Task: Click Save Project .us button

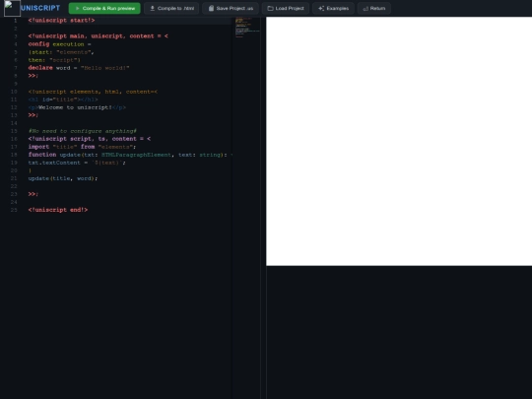Action: point(231,8)
